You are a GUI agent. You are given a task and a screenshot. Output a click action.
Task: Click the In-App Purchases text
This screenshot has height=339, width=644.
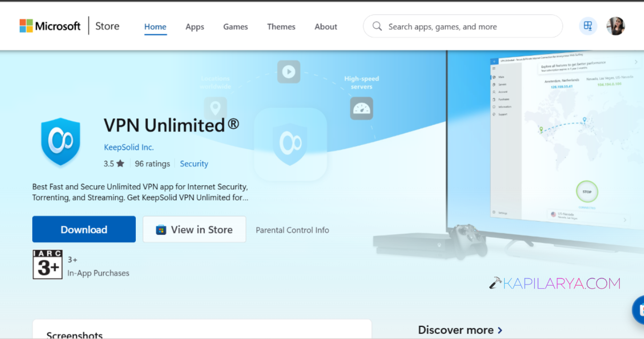98,273
